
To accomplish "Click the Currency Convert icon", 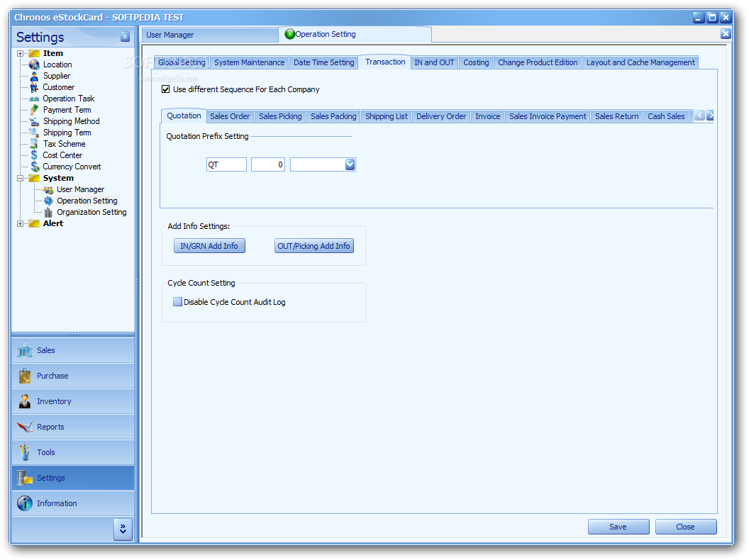I will (x=35, y=167).
